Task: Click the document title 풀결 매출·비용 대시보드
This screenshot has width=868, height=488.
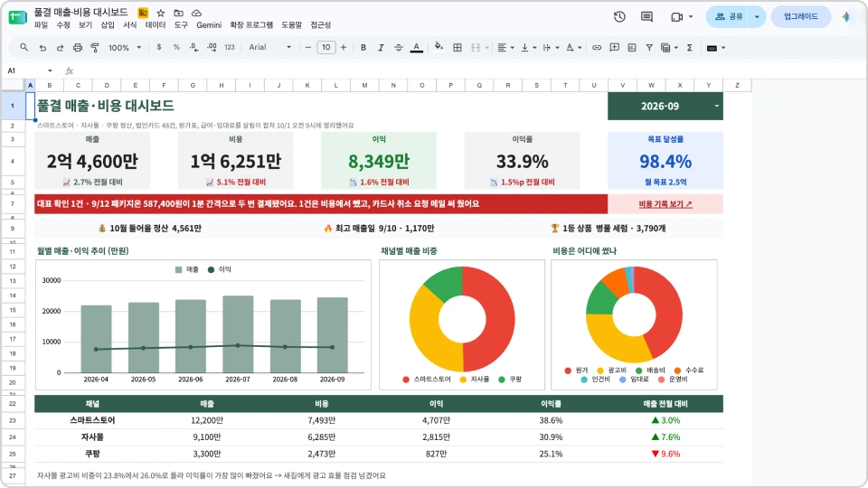Action: pos(80,12)
